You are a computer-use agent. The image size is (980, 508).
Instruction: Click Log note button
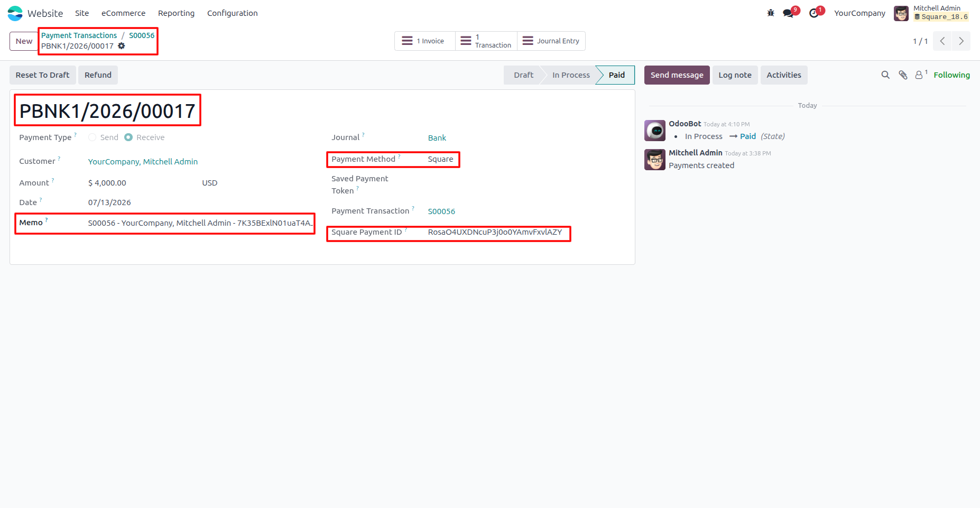(x=735, y=75)
